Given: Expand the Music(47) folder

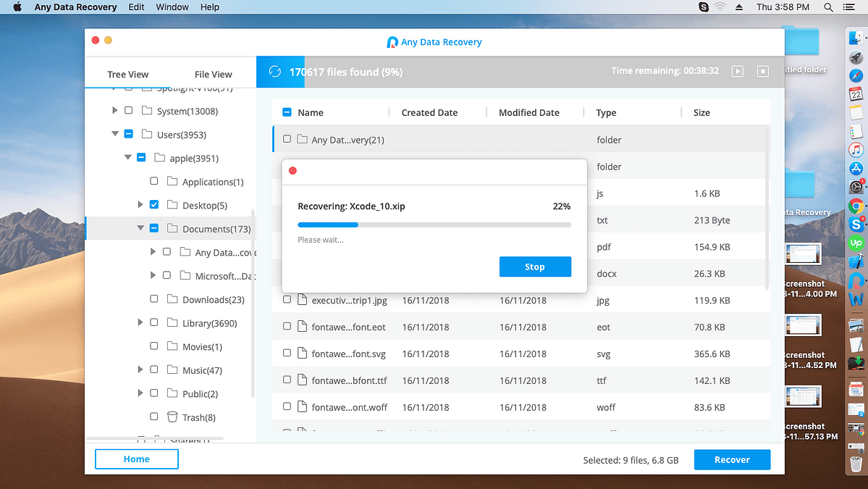Looking at the screenshot, I should pos(140,369).
